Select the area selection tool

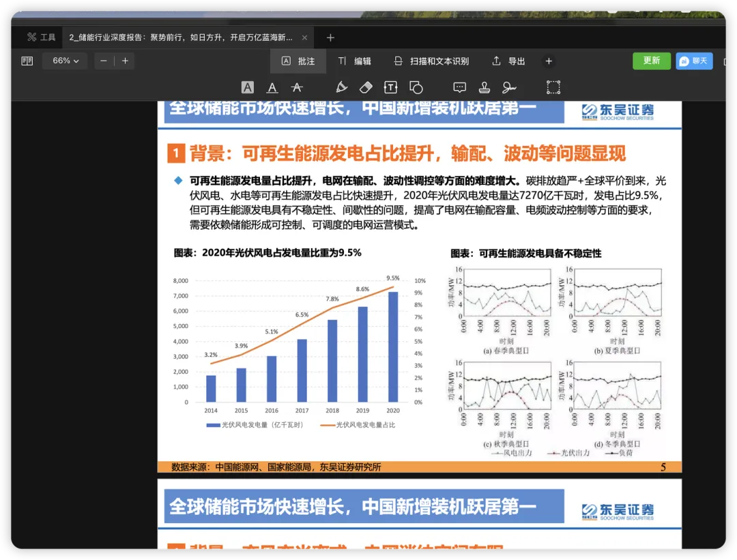point(553,87)
